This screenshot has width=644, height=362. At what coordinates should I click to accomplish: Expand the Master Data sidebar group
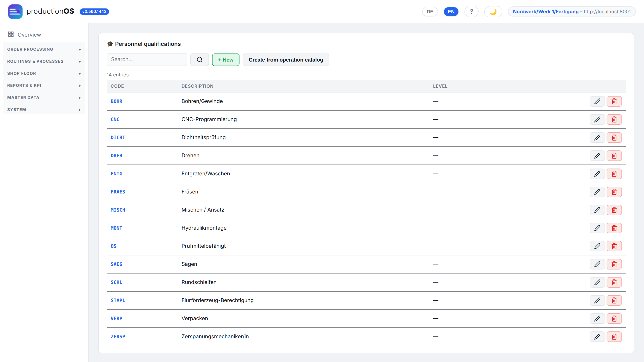tap(44, 97)
